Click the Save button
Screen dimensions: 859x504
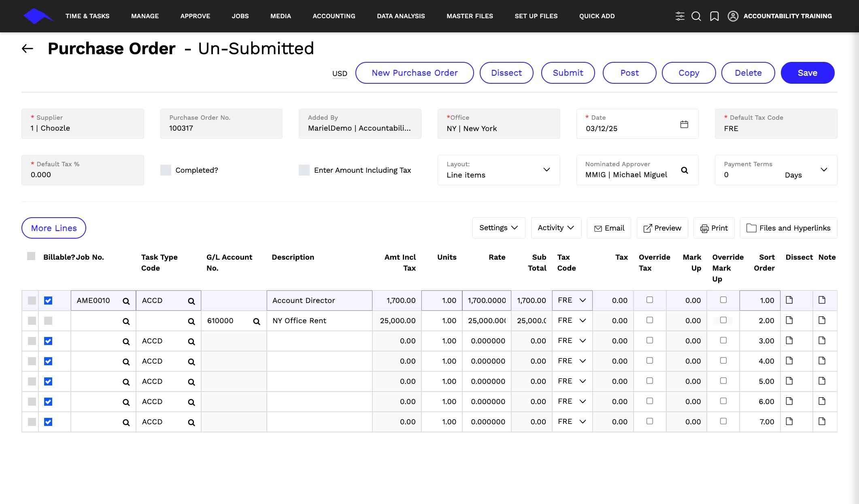pyautogui.click(x=807, y=73)
